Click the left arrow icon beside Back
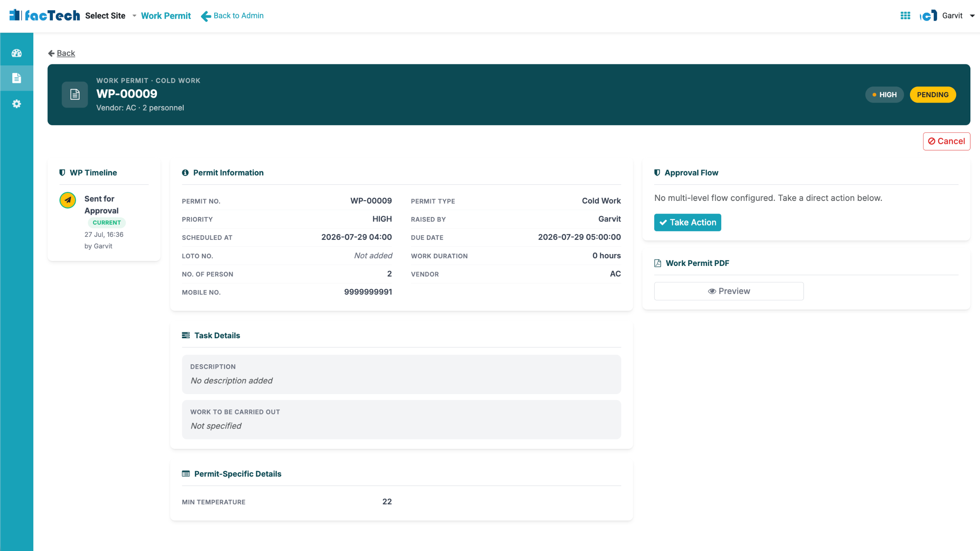This screenshot has height=551, width=980. point(51,53)
